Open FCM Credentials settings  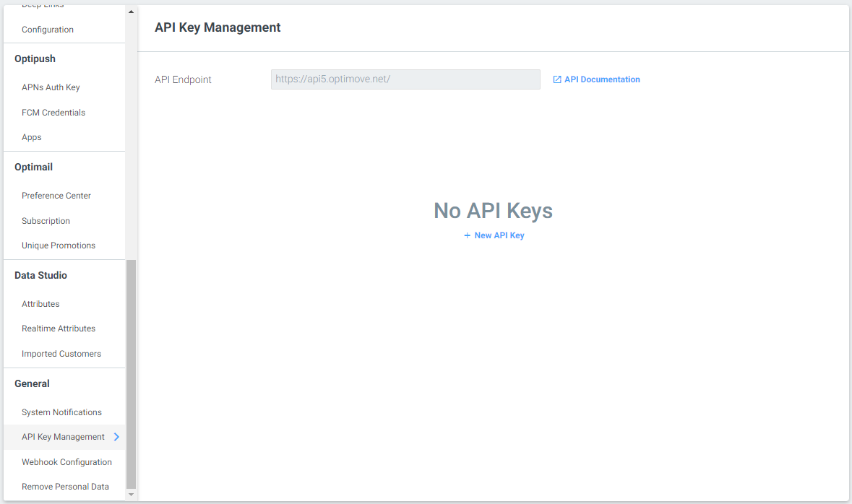(53, 112)
